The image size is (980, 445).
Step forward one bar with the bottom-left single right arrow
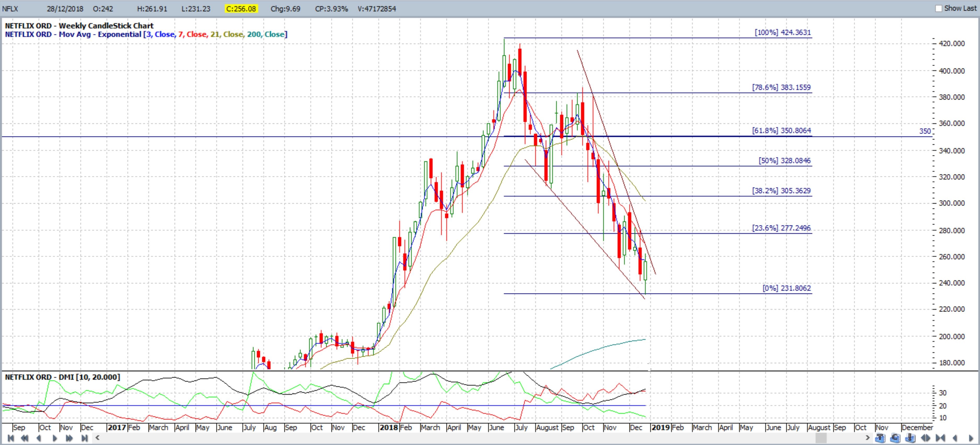(55, 438)
